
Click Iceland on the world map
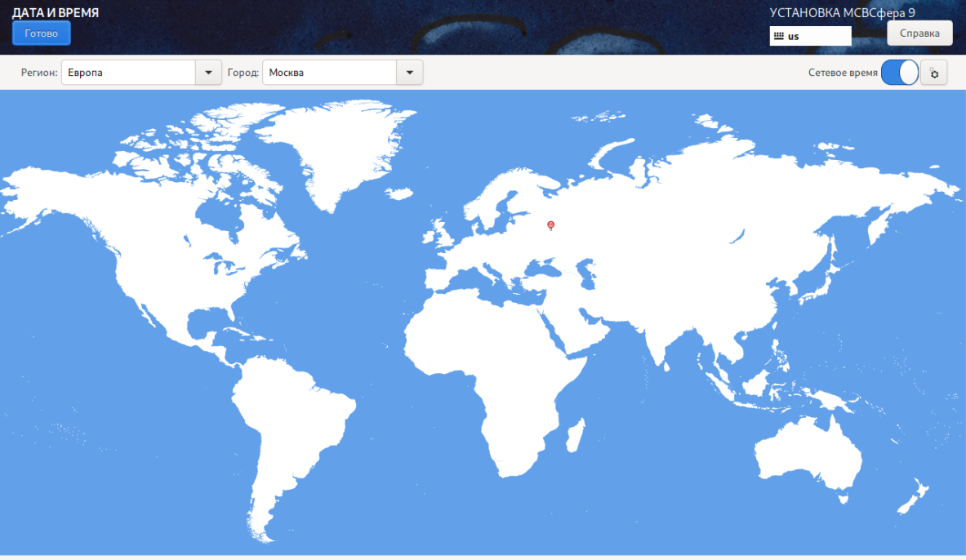coord(401,193)
